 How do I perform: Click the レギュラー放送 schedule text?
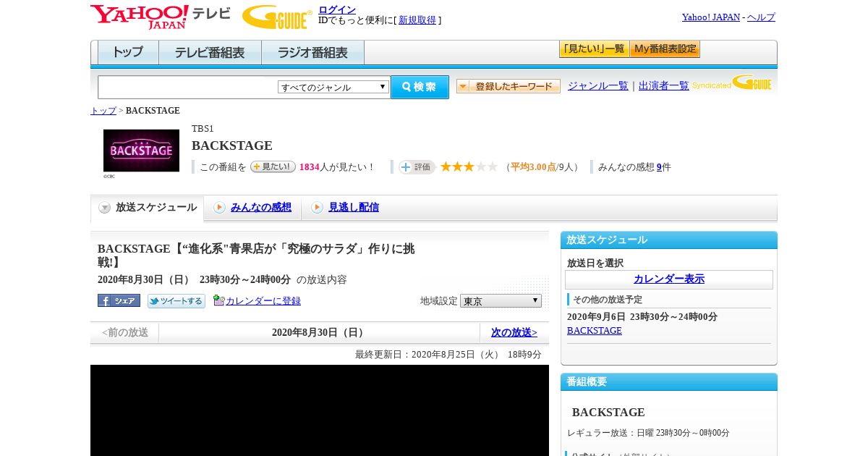[648, 433]
